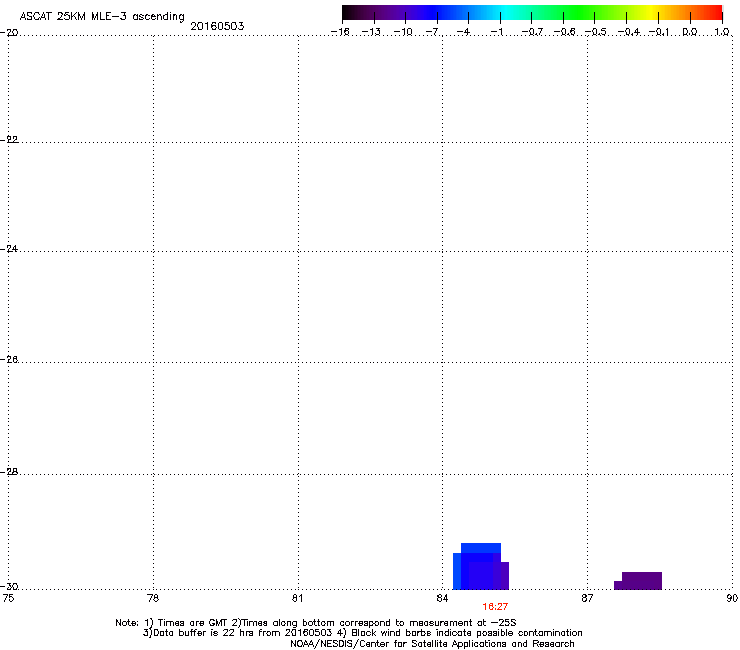Click the latitude axis label -30

tap(9, 587)
